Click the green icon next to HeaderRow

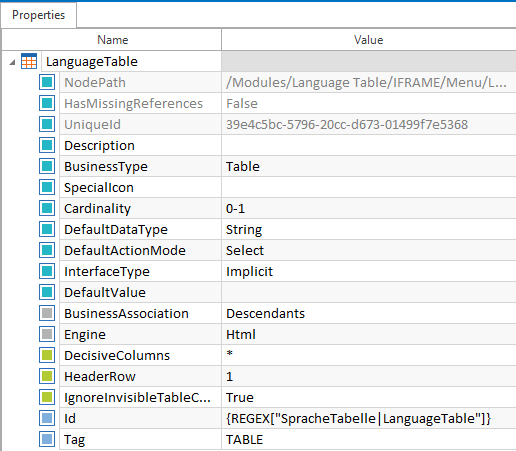pos(47,376)
